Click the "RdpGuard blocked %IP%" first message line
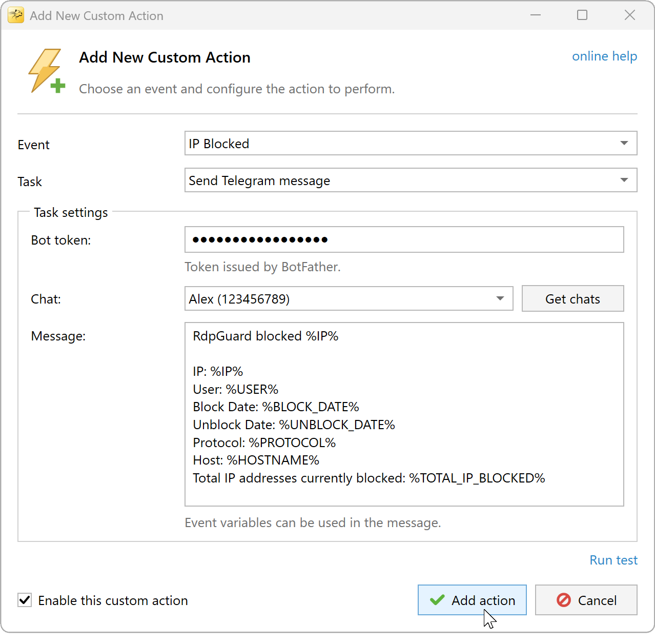The height and width of the screenshot is (644, 655). [x=265, y=336]
